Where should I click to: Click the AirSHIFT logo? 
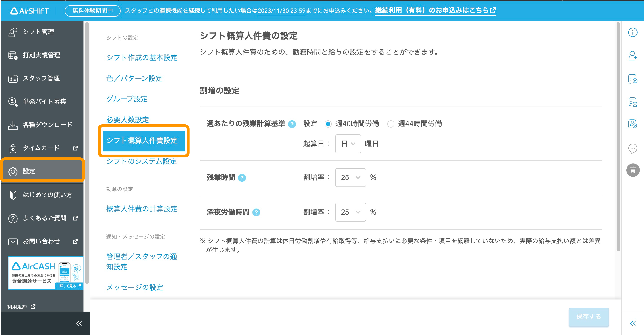[x=29, y=11]
